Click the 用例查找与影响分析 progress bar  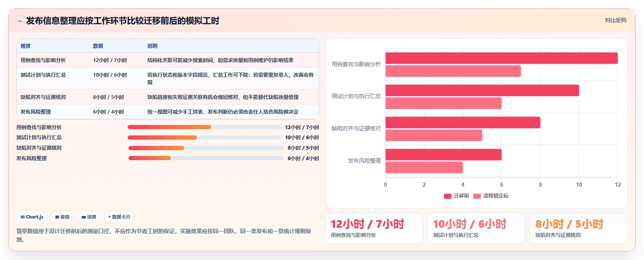[x=204, y=127]
